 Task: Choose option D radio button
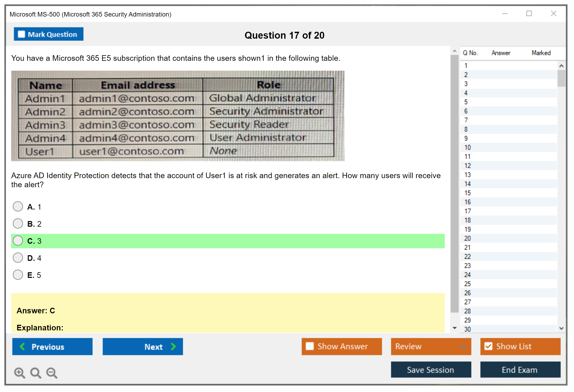(x=18, y=258)
